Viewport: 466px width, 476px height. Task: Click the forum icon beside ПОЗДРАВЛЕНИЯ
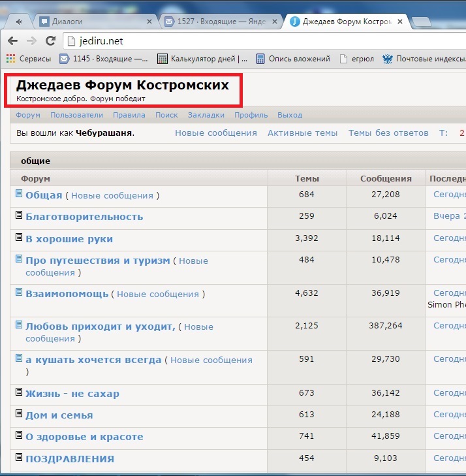[x=19, y=458]
